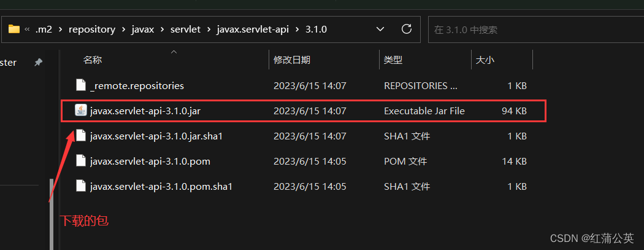Image resolution: width=644 pixels, height=250 pixels.
Task: Expand chevron after javax breadcrumb
Action: click(163, 29)
